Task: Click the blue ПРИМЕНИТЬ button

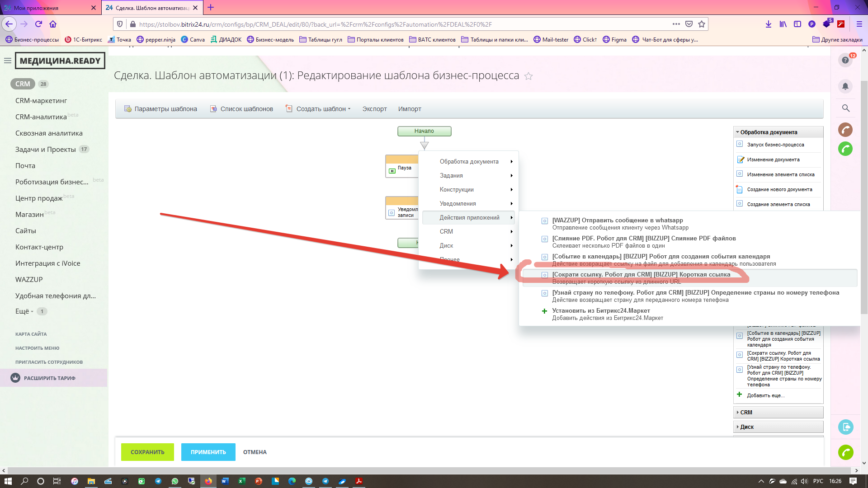Action: [x=208, y=452]
